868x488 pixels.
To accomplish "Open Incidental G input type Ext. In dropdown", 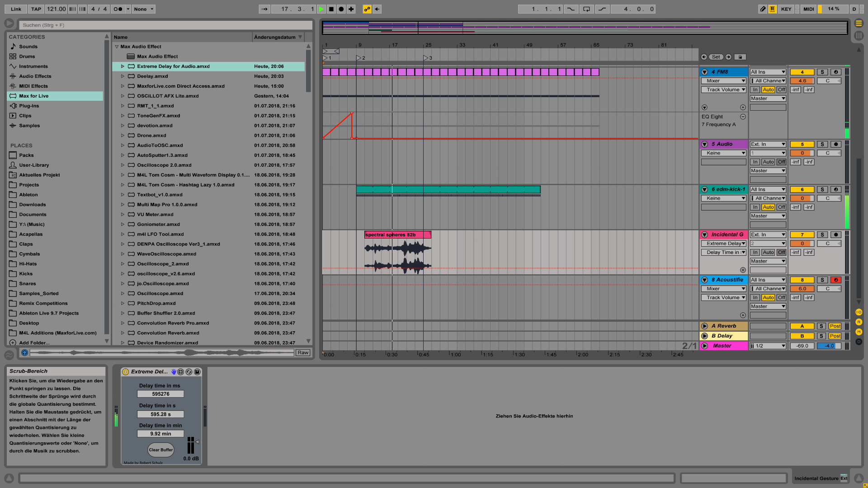I will pos(768,235).
